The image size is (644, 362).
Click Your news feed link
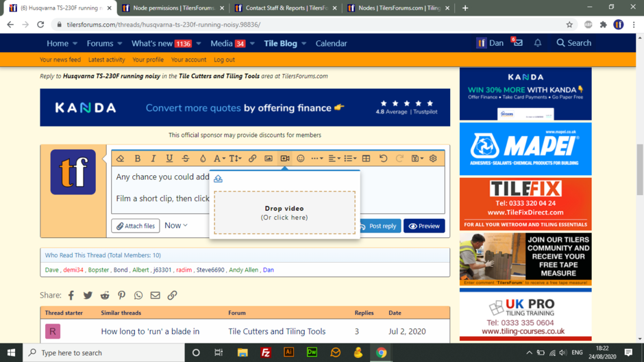(x=60, y=60)
